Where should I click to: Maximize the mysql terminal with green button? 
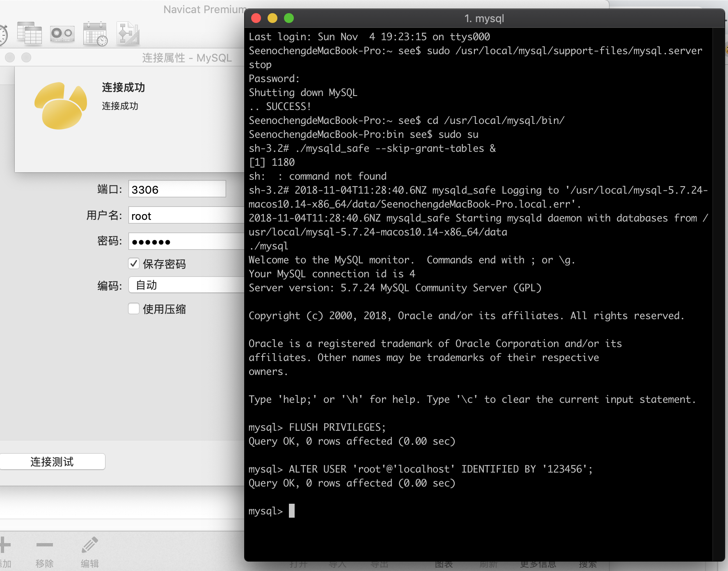click(289, 18)
